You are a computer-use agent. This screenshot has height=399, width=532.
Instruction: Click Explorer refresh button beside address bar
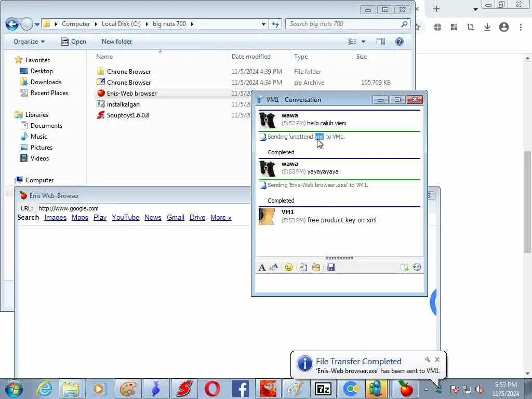[275, 24]
